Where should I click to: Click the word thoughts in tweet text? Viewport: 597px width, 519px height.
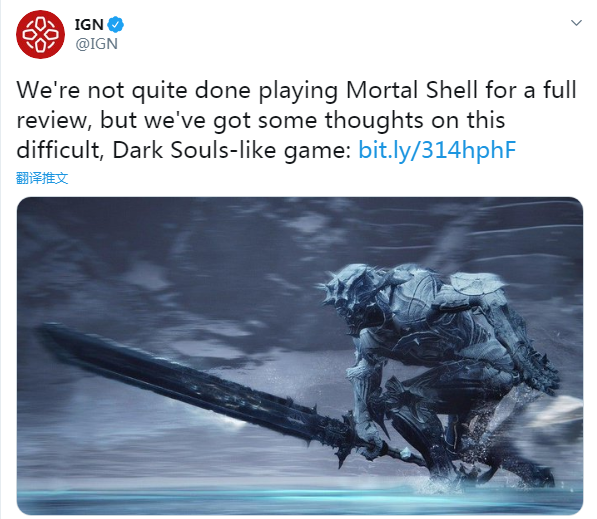(374, 121)
